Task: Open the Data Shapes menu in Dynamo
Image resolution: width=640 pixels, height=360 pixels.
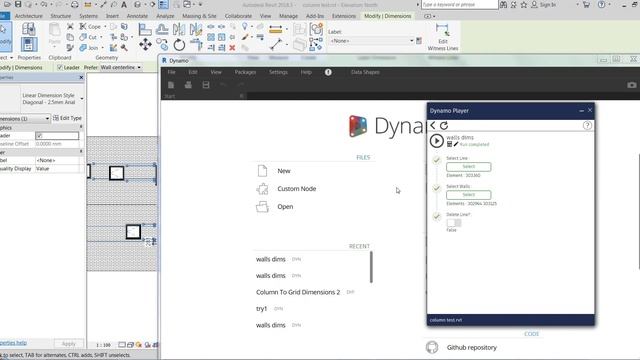Action: coord(365,72)
